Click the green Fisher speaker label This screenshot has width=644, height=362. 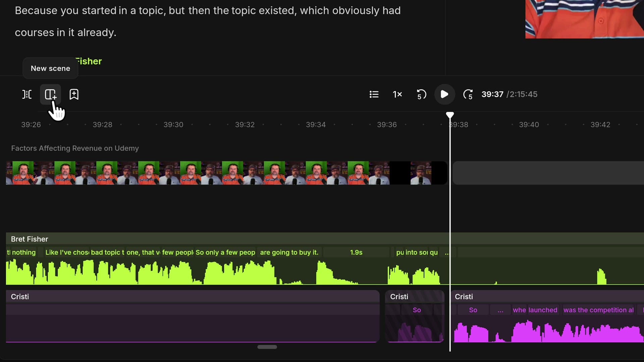tap(89, 61)
